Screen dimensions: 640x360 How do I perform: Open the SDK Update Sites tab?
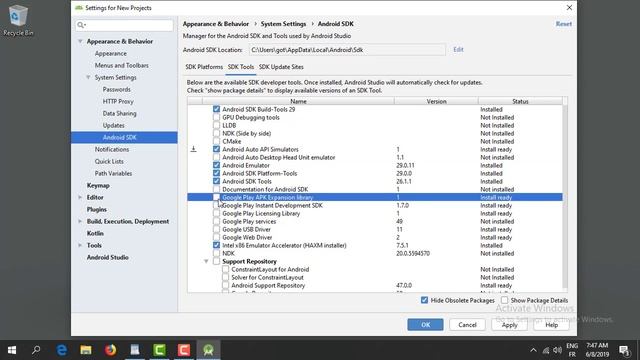[x=281, y=67]
